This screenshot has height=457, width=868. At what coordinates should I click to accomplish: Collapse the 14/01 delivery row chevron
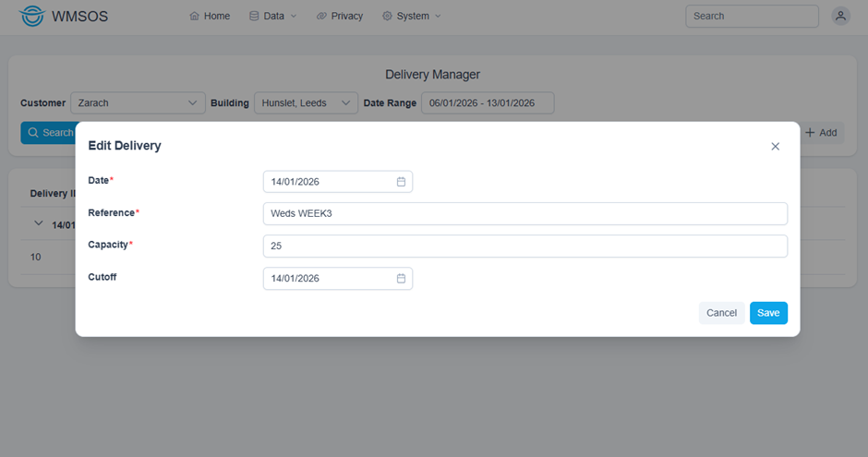pos(38,223)
